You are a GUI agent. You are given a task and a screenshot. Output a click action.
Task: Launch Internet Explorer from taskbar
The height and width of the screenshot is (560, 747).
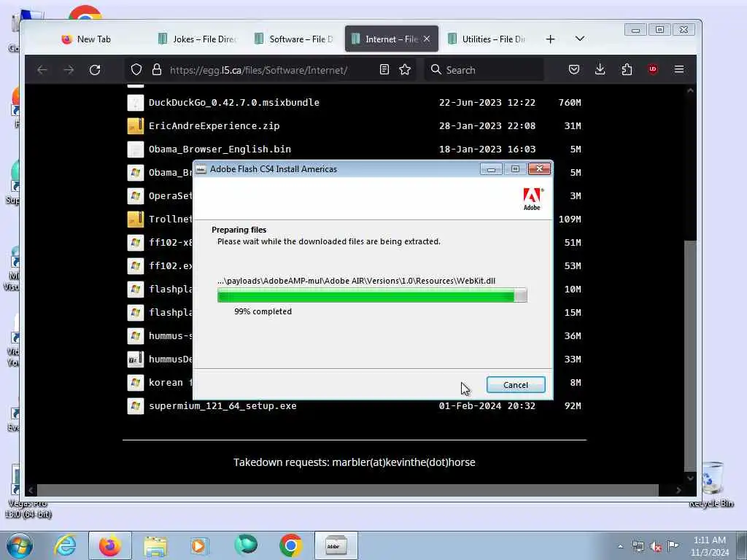65,545
